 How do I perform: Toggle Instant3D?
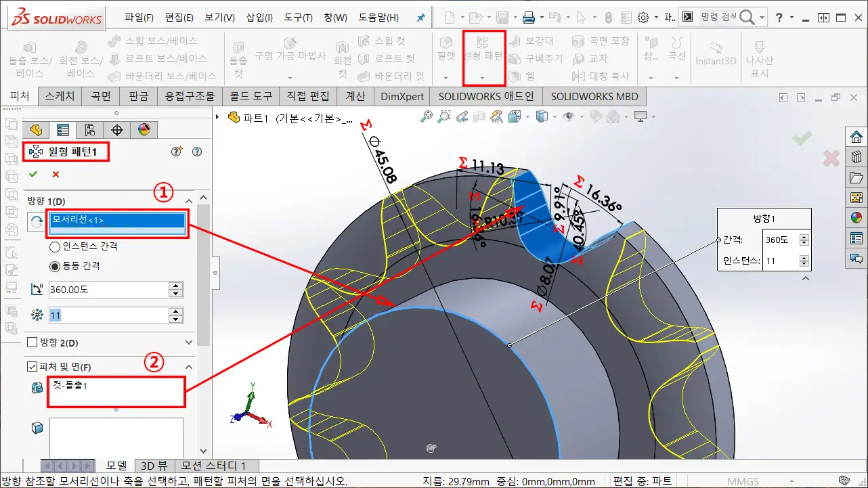tap(716, 53)
